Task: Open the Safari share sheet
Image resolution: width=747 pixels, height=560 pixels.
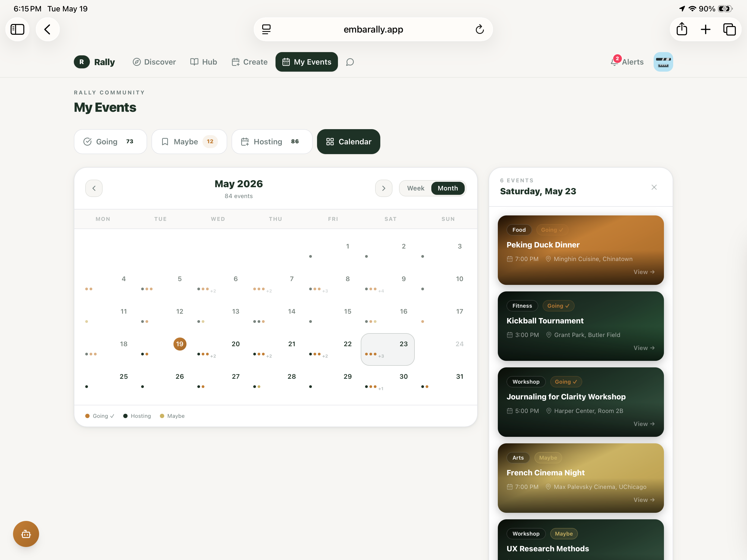Action: click(x=682, y=29)
